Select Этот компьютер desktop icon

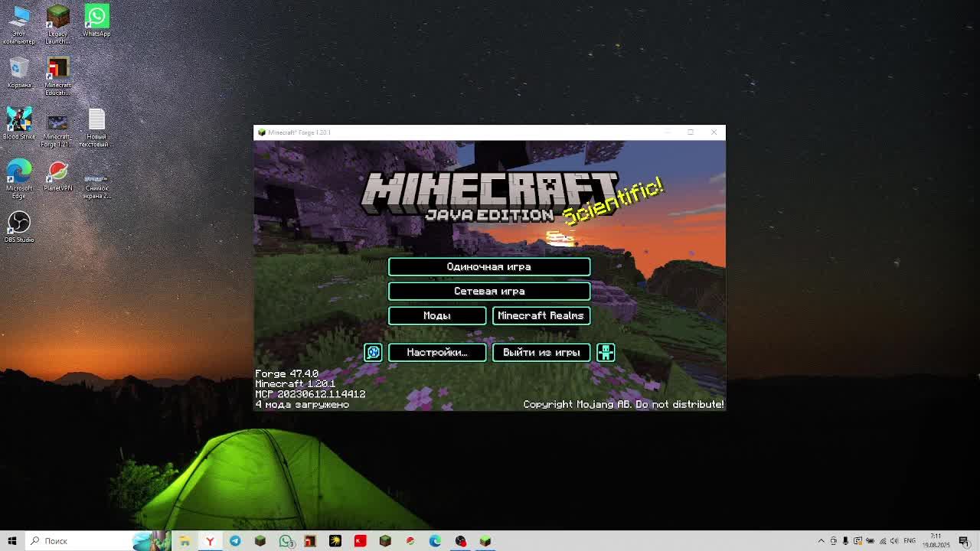click(x=19, y=24)
